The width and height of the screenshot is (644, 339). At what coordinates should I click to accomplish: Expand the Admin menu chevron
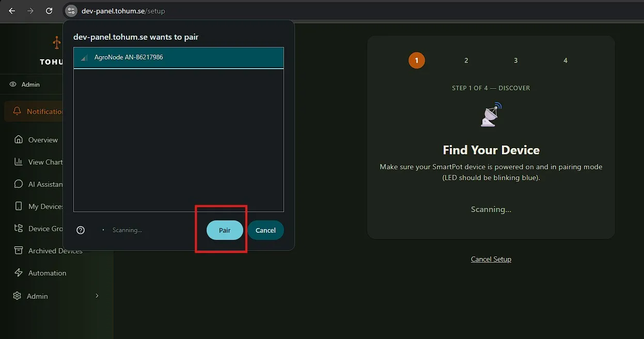[x=97, y=296]
